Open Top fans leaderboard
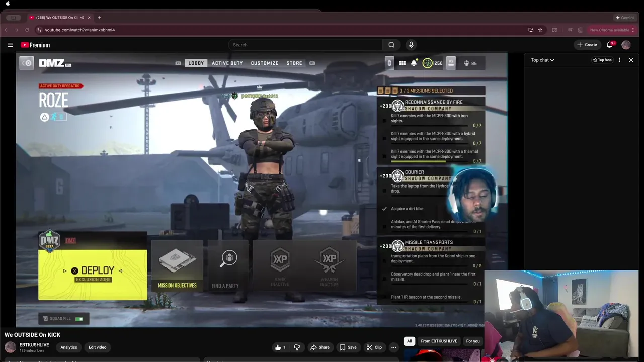Screen dimensions: 644x362 coord(602,60)
